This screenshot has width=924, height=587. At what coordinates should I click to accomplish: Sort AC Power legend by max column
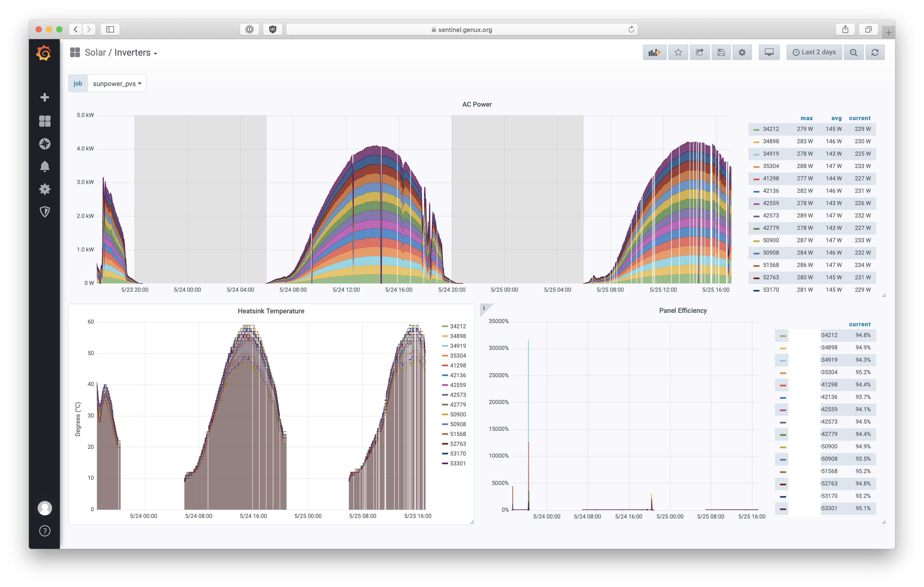pos(806,118)
